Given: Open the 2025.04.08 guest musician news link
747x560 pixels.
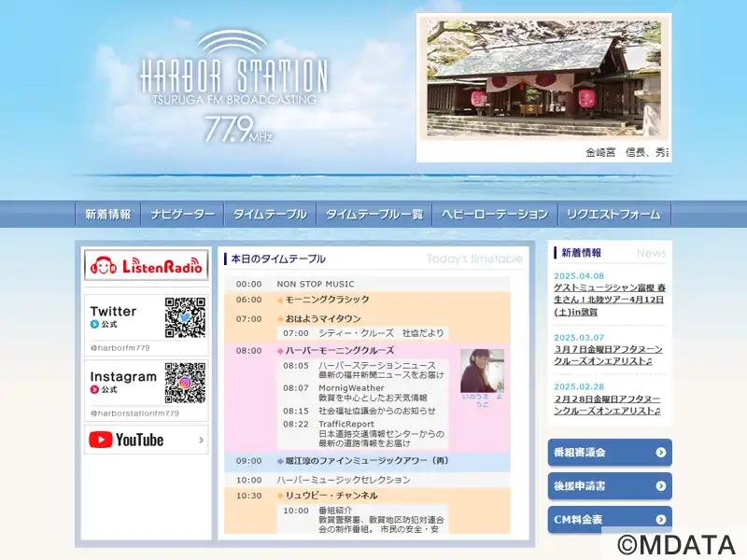Looking at the screenshot, I should (x=610, y=300).
